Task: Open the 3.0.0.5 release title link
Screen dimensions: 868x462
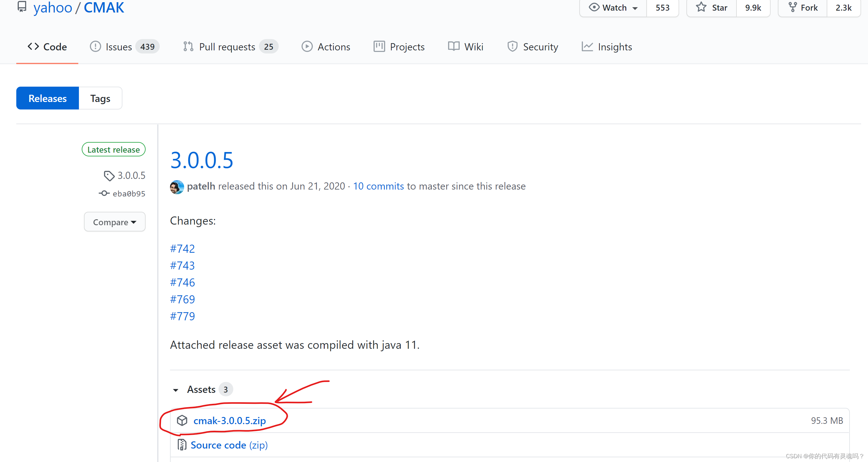Action: point(202,160)
